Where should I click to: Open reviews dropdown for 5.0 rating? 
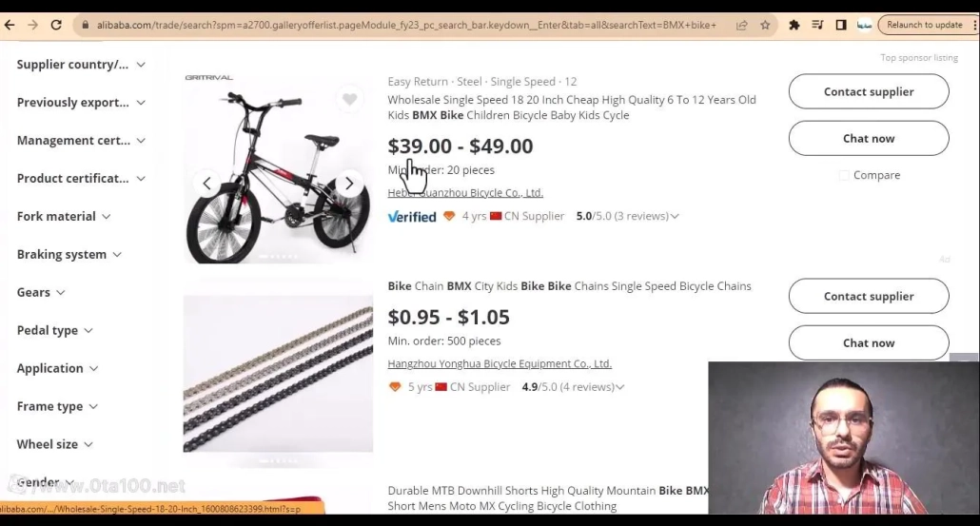click(674, 216)
